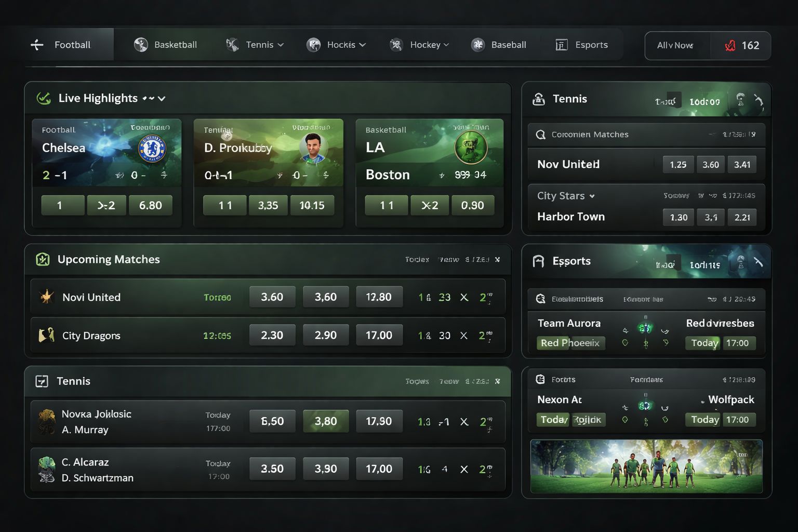Click the Live Highlights check icon
Screen dimensions: 798x532
point(44,98)
